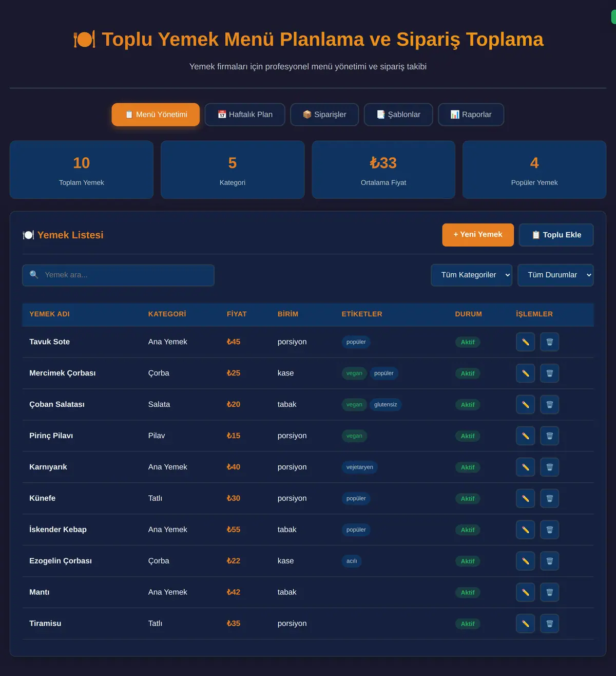This screenshot has width=616, height=676.
Task: Edit the Ezogelin Çorbası row
Action: coord(525,561)
